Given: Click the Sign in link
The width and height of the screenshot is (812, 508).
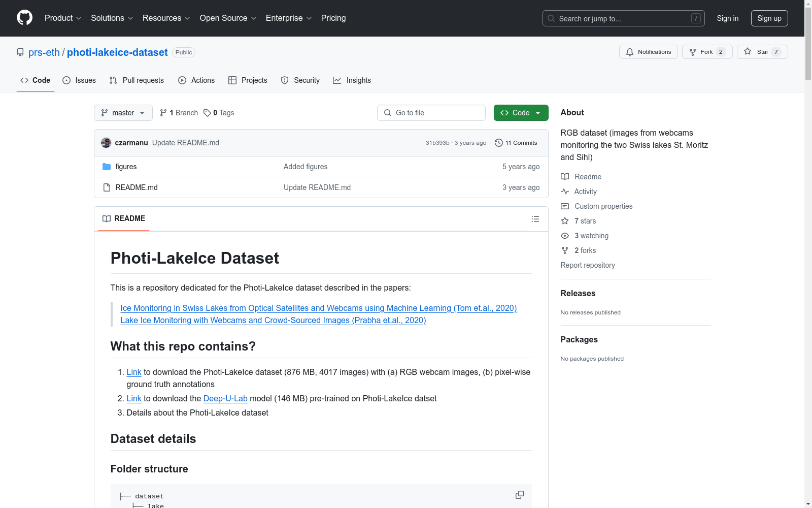Looking at the screenshot, I should [x=728, y=18].
